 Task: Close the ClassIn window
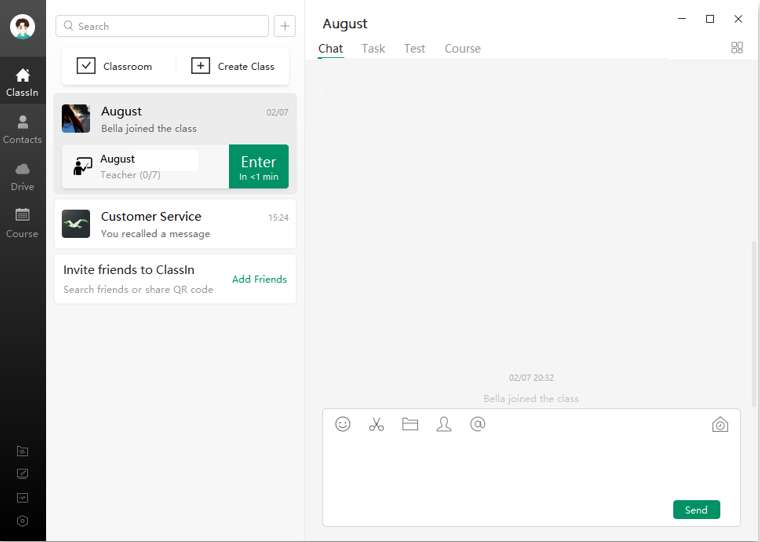click(738, 18)
